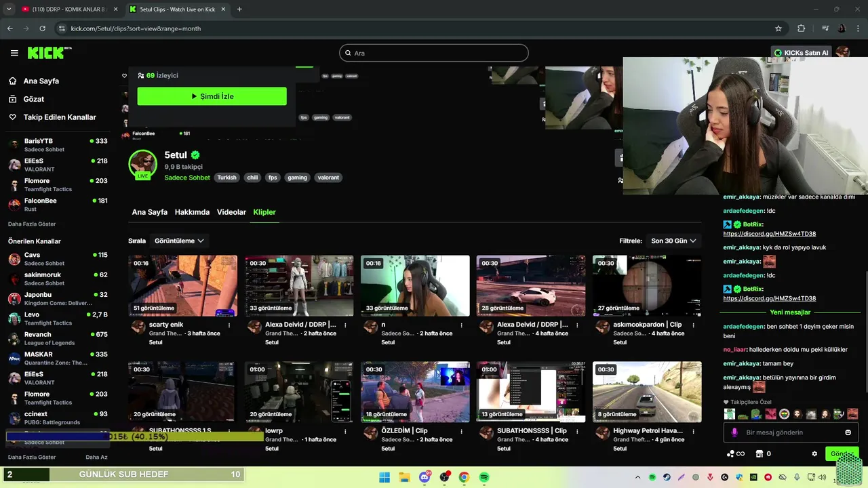This screenshot has width=868, height=488.
Task: Expand hidden system tray icons
Action: pyautogui.click(x=637, y=477)
